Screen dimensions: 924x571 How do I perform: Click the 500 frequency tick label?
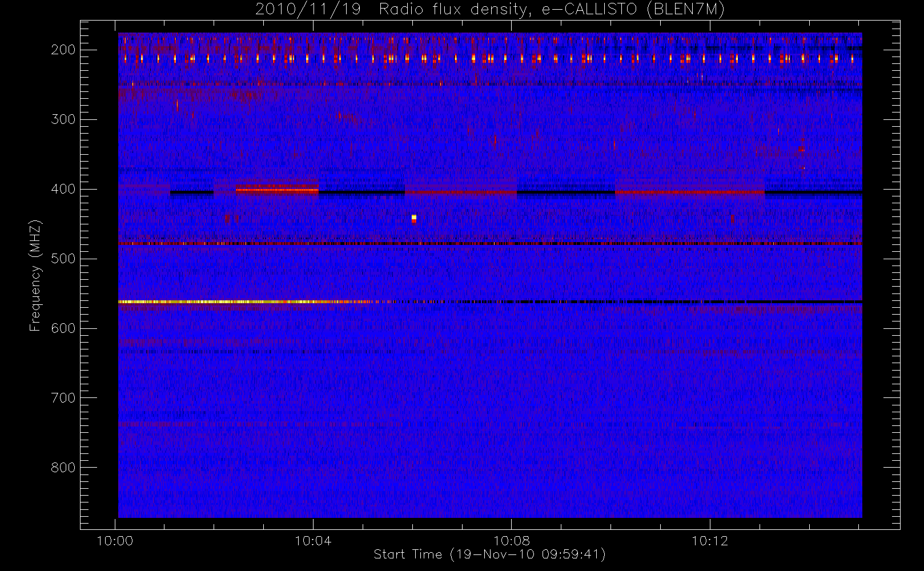point(63,259)
